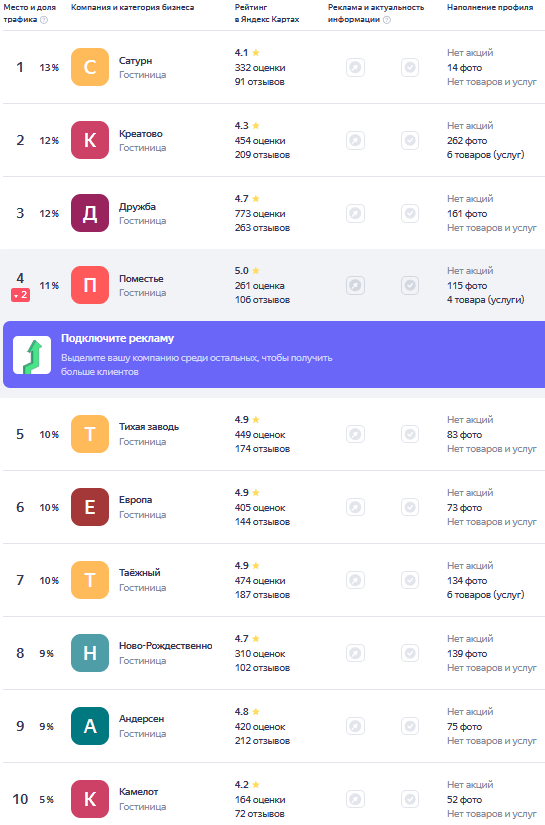The width and height of the screenshot is (545, 825).
Task: Click the advertising status icon for Камелот
Action: click(356, 799)
